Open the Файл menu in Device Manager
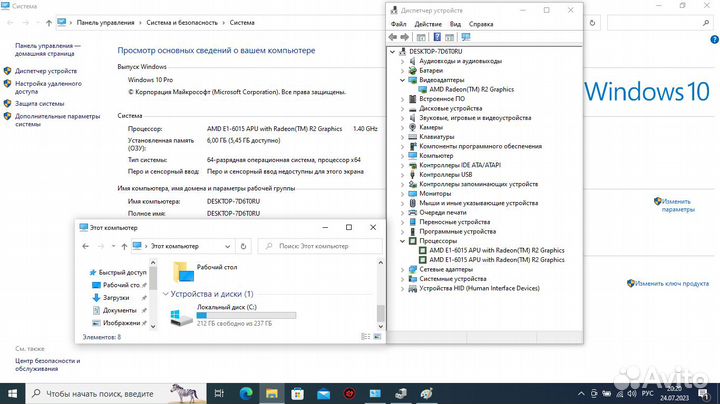This screenshot has height=404, width=720. click(399, 24)
